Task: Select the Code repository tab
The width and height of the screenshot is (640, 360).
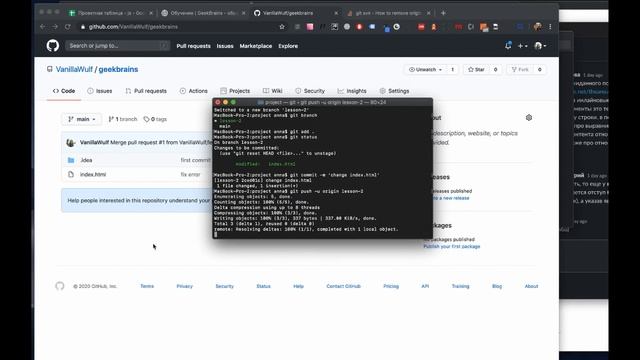Action: tap(64, 91)
